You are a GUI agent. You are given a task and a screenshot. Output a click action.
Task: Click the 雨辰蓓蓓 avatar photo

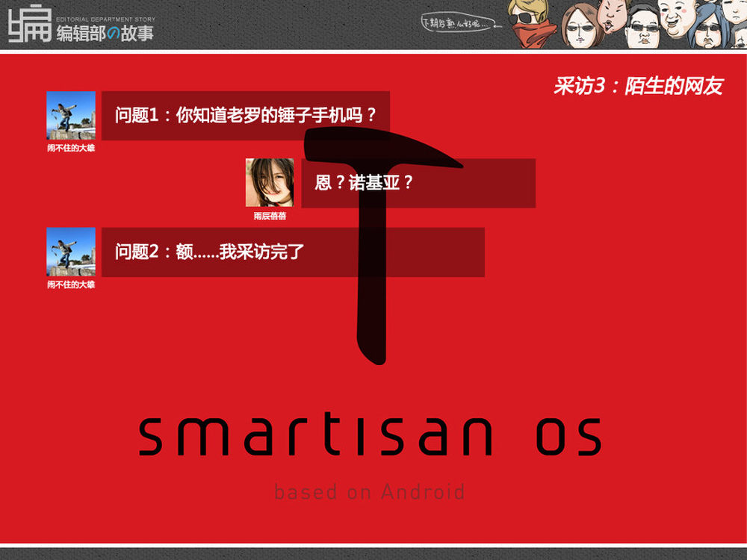[270, 182]
